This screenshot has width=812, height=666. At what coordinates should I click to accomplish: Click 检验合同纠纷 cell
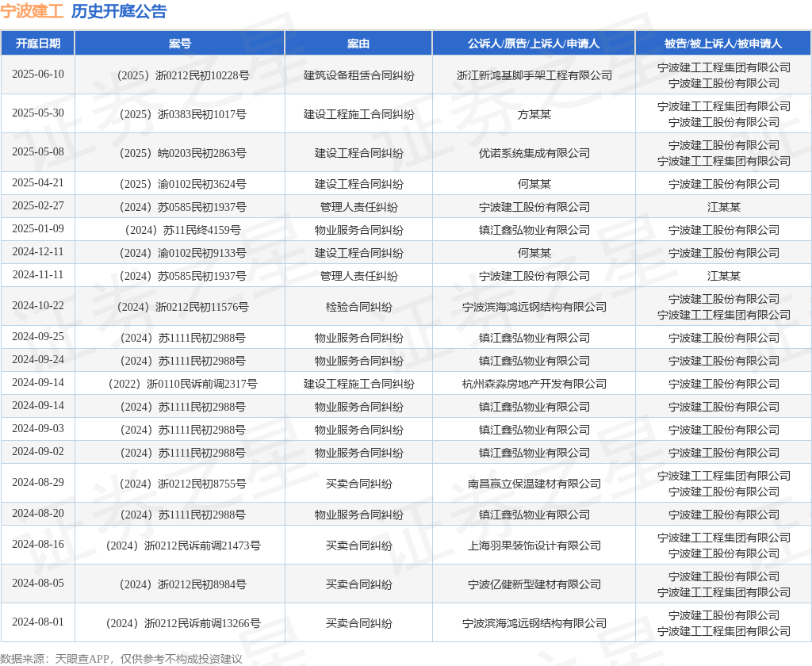pos(358,307)
